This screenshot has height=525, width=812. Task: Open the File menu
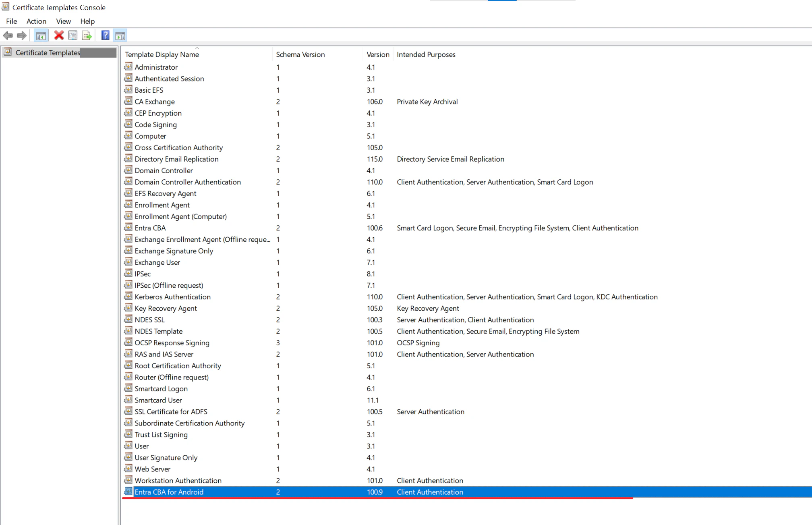(12, 21)
